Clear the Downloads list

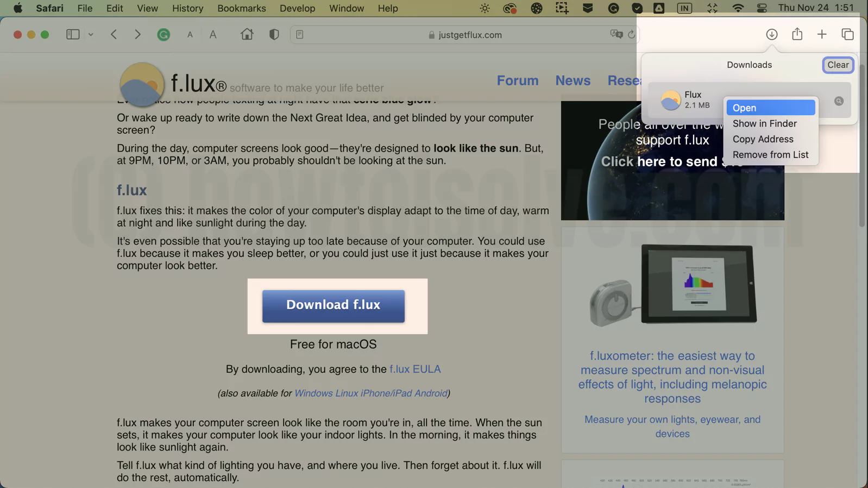click(x=838, y=65)
